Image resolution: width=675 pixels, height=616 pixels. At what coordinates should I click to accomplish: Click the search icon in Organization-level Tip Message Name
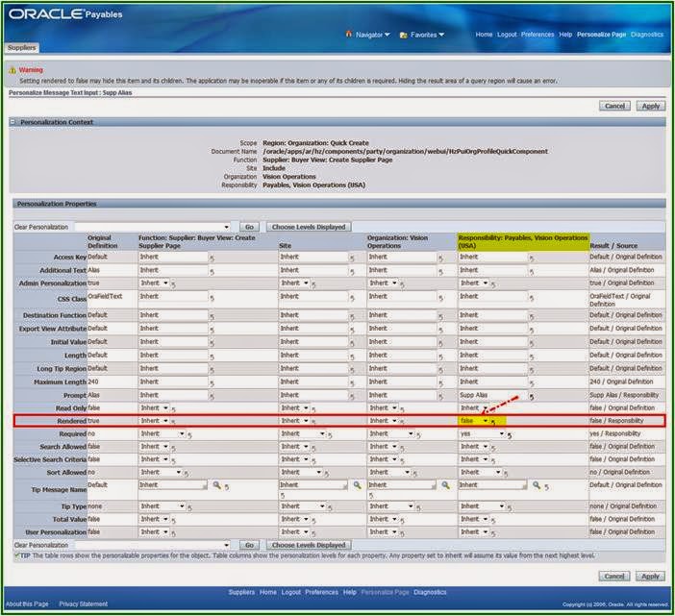(445, 485)
